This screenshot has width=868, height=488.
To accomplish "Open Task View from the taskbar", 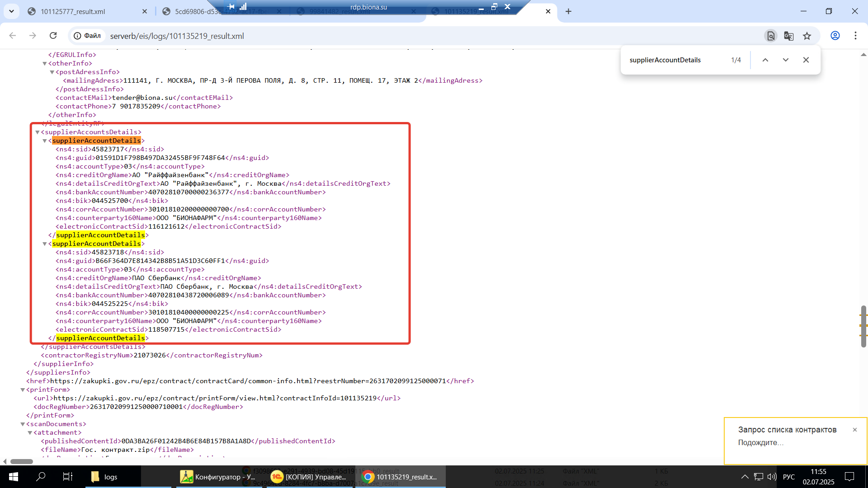I will point(67,477).
